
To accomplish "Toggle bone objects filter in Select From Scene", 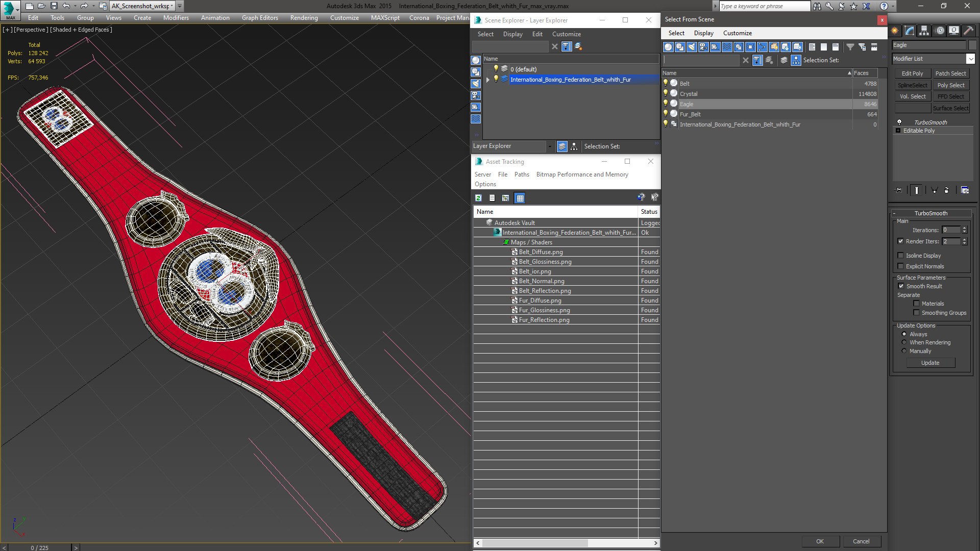I will (x=762, y=47).
